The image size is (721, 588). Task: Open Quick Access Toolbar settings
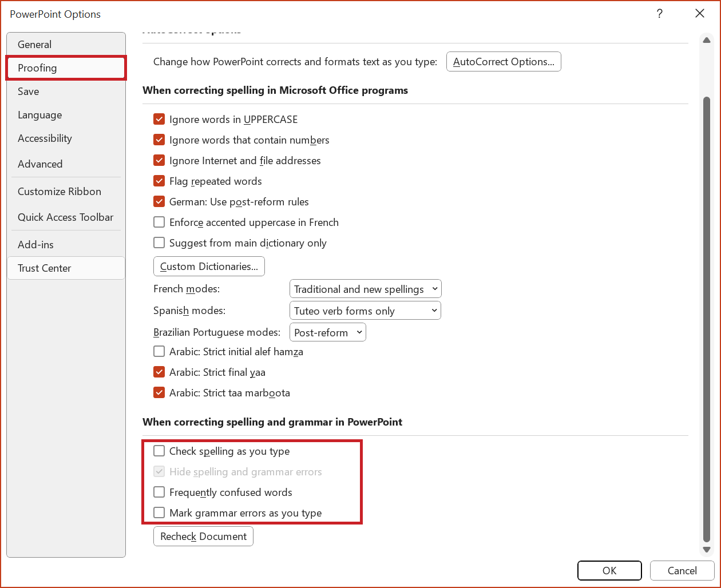(x=66, y=217)
